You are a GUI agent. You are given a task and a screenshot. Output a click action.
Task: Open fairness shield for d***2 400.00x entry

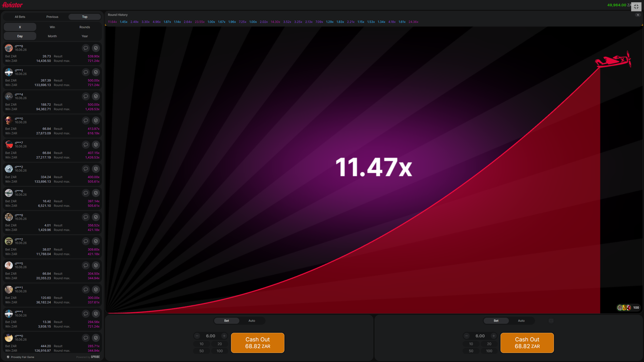tap(96, 169)
